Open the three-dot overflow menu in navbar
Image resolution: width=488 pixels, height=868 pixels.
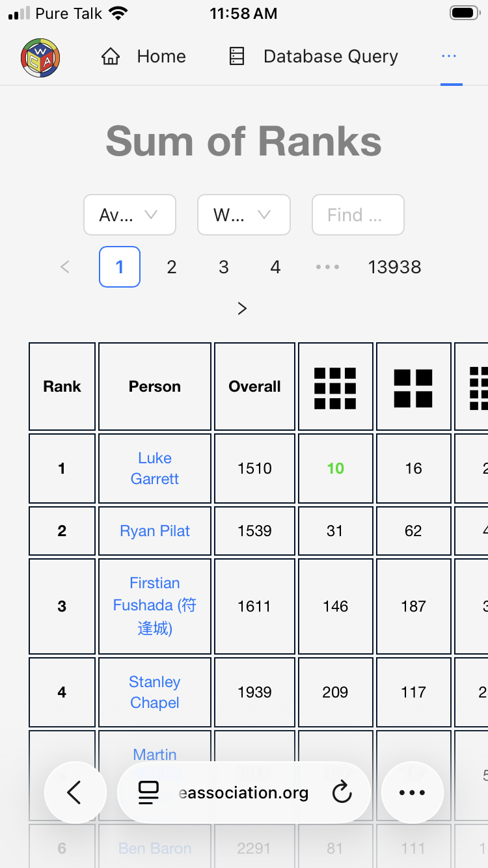(x=449, y=57)
